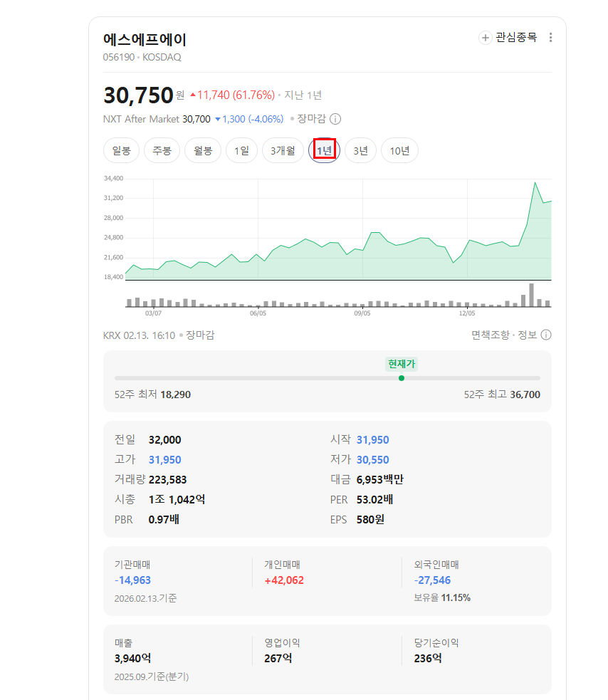Add stock via 관심종목 button
This screenshot has height=700, width=608.
(508, 38)
